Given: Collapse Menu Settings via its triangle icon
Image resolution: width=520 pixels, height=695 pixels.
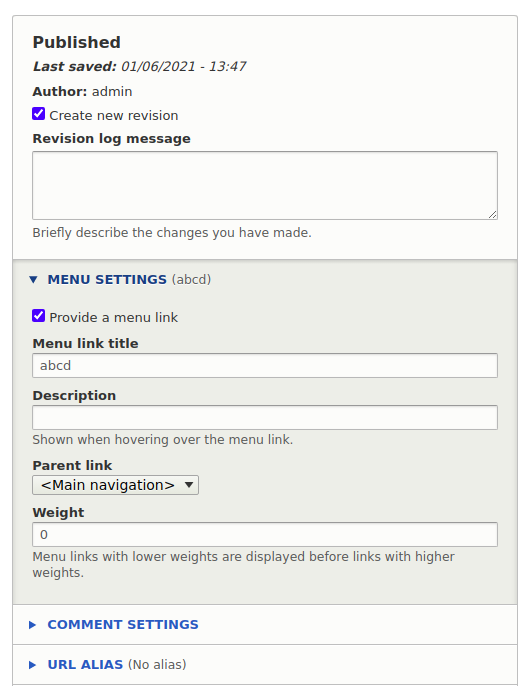Looking at the screenshot, I should coord(33,280).
